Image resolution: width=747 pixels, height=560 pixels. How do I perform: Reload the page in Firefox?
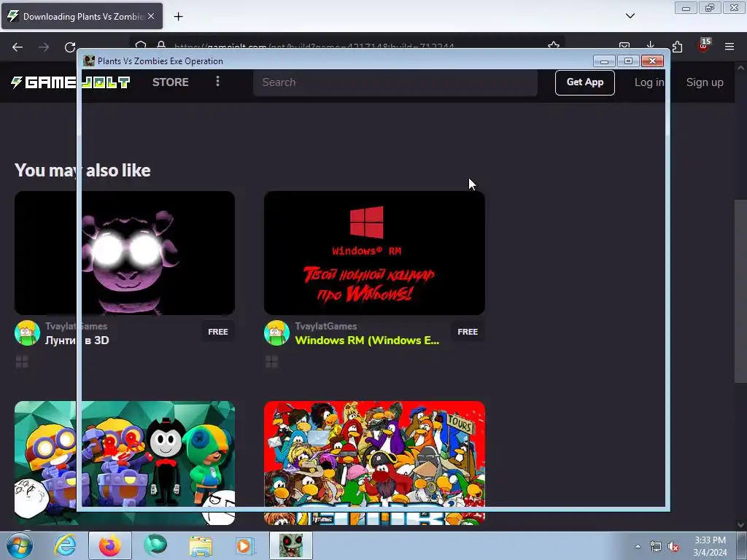pos(70,47)
